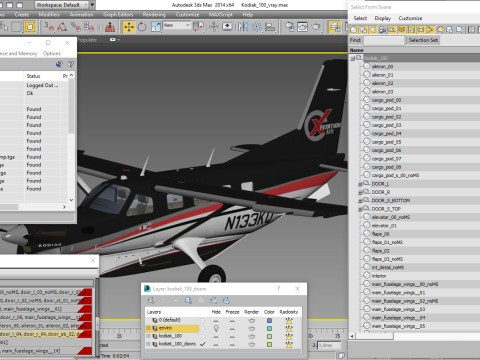The height and width of the screenshot is (360, 480).
Task: Toggle Freeze for the enviro layer
Action: pyautogui.click(x=232, y=328)
